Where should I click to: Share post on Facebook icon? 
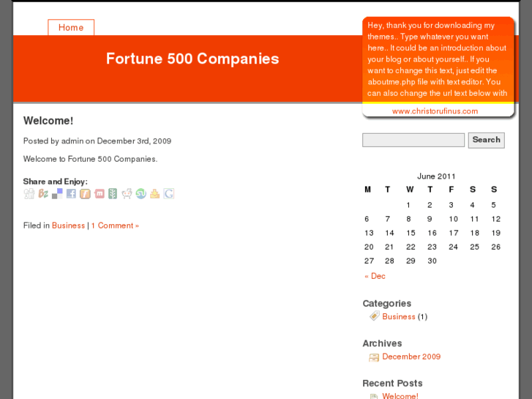point(71,194)
